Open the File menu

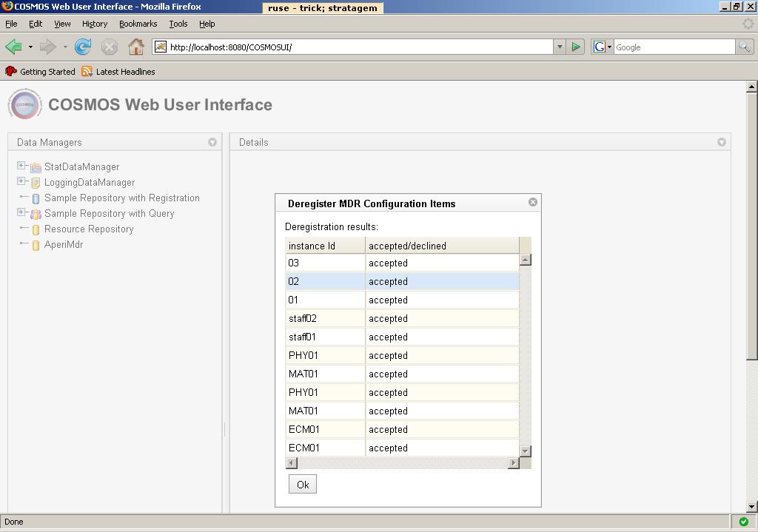11,24
